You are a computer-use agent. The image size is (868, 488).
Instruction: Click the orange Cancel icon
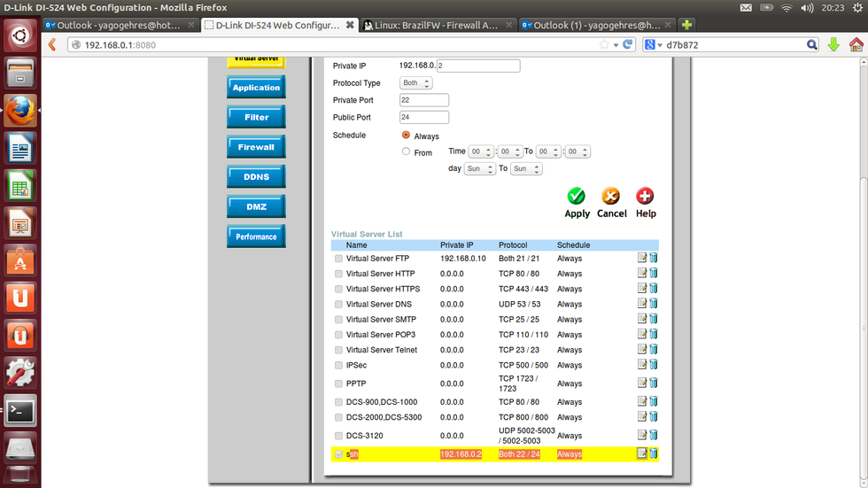[610, 196]
